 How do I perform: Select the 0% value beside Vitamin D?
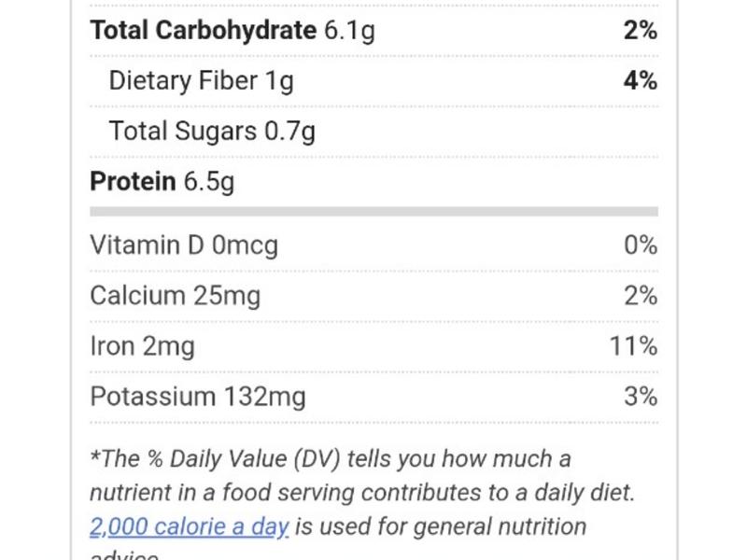[640, 245]
